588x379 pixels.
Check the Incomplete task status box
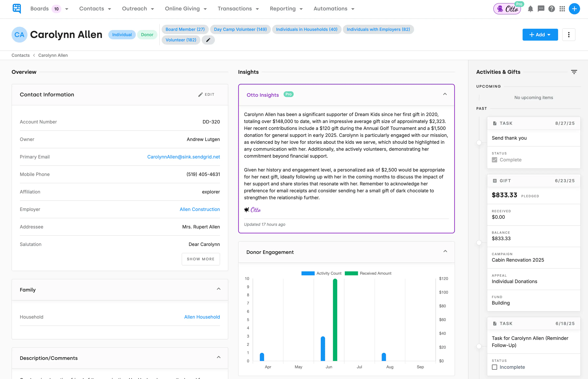point(495,367)
